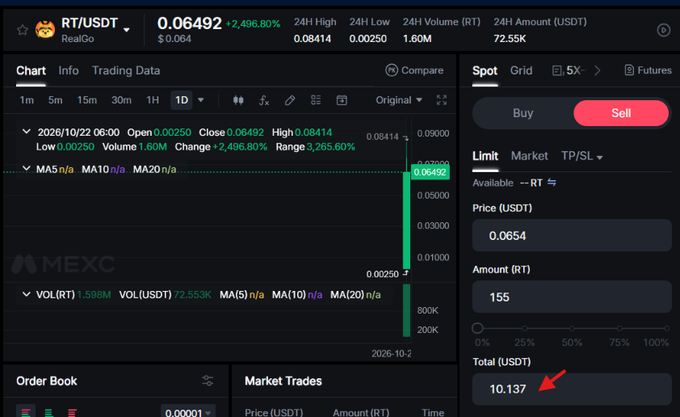Select the Buy side
The width and height of the screenshot is (680, 417).
point(523,113)
